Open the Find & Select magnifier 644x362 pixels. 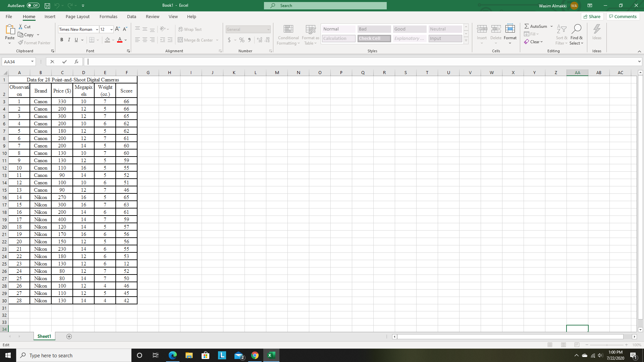[576, 29]
